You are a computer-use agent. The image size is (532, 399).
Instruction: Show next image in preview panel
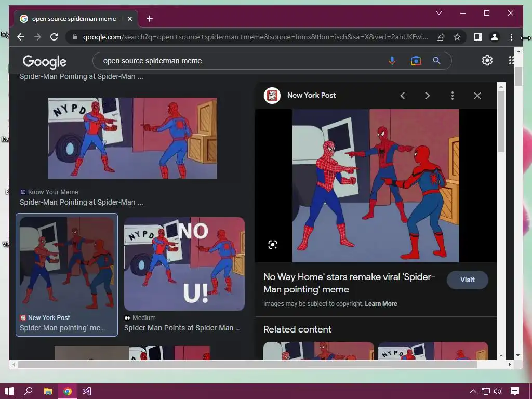point(428,96)
